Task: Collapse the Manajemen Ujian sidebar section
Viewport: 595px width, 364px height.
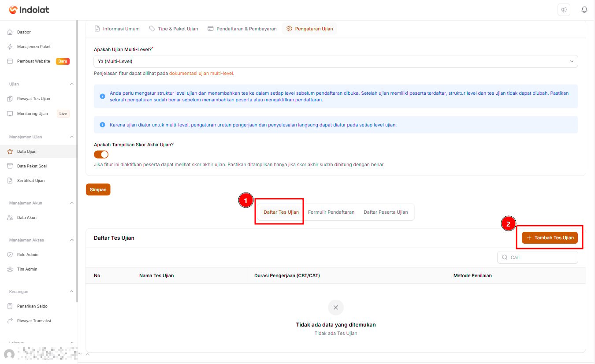Action: point(72,137)
